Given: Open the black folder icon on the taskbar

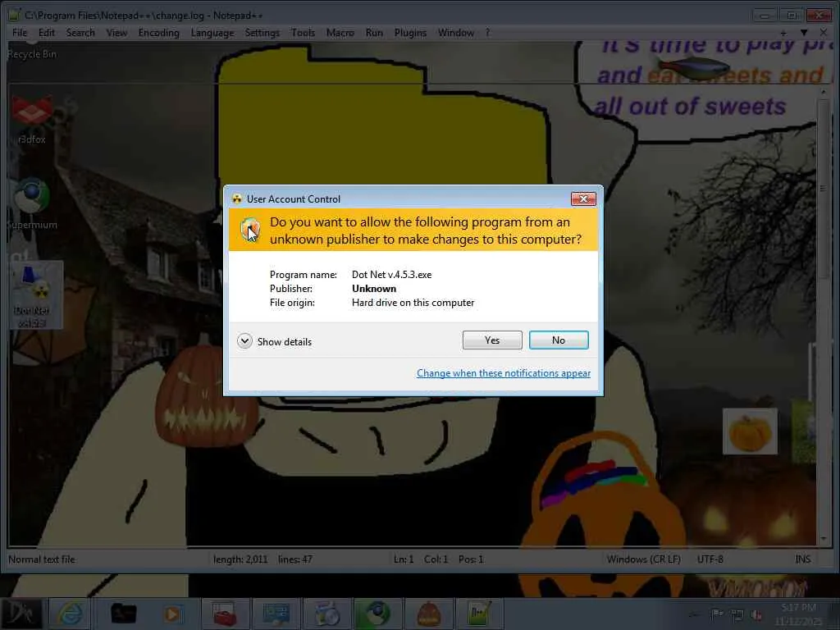Looking at the screenshot, I should (123, 614).
